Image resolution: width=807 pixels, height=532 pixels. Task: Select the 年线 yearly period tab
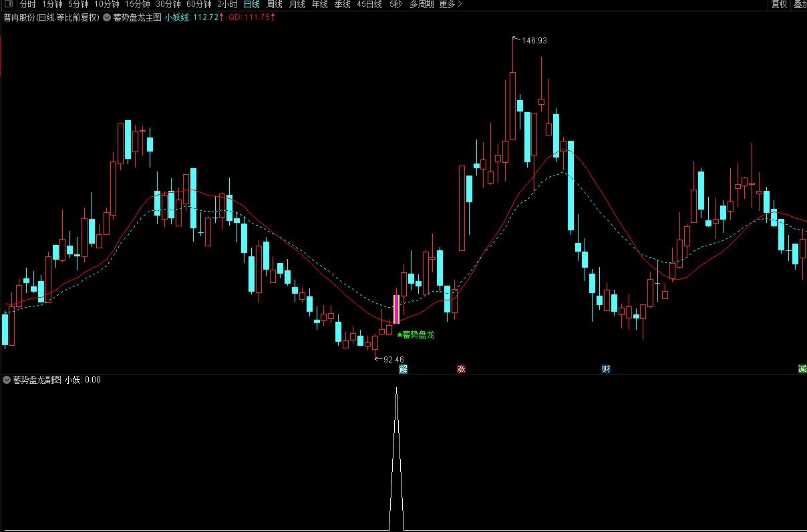(320, 4)
